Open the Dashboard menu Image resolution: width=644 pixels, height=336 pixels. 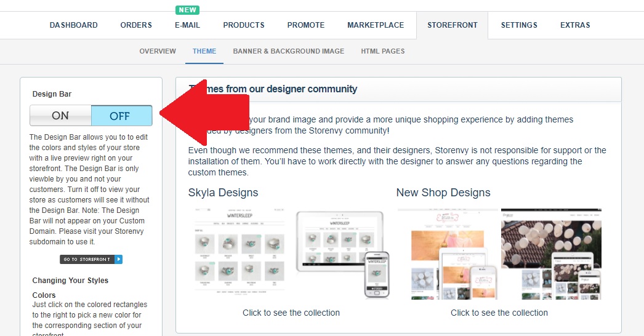pos(73,25)
